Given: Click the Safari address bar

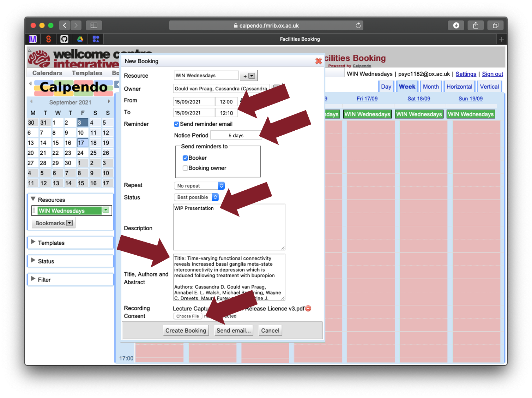Looking at the screenshot, I should tap(266, 25).
